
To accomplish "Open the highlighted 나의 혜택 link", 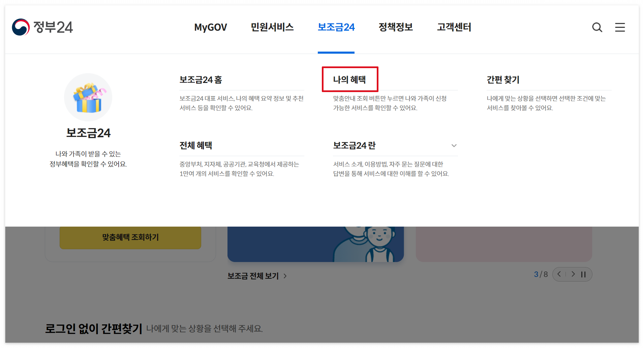I will pos(350,79).
